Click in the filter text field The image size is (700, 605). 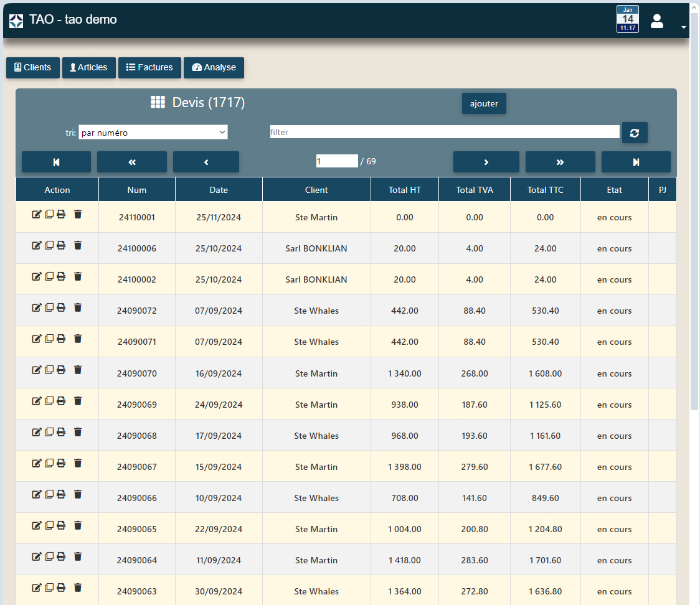(x=444, y=132)
